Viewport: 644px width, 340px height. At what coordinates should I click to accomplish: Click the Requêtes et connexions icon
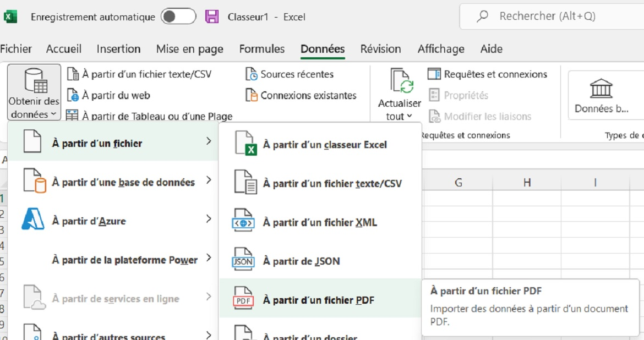(x=434, y=74)
